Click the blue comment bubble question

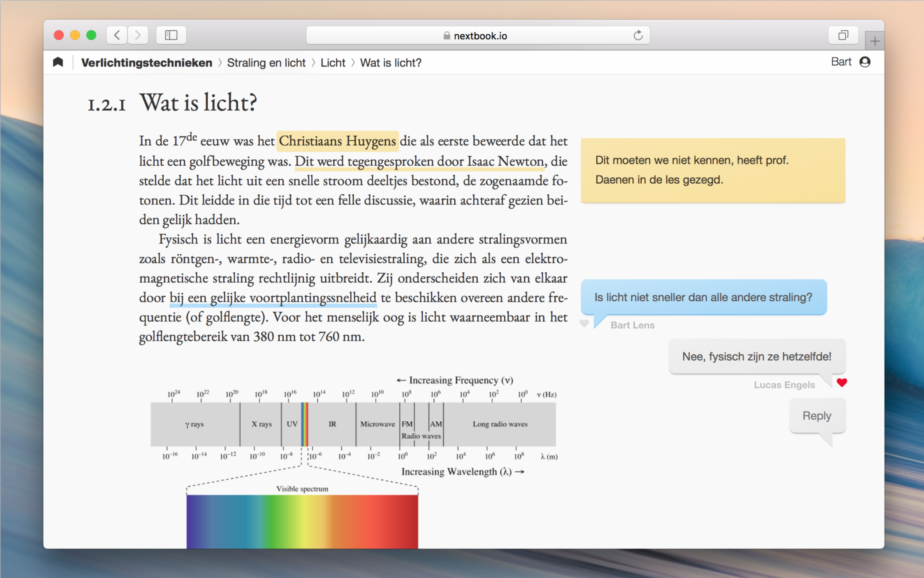coord(703,297)
